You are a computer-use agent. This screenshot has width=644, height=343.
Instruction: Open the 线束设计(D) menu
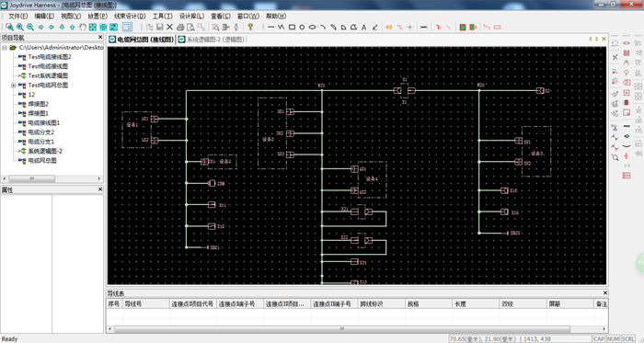point(130,16)
